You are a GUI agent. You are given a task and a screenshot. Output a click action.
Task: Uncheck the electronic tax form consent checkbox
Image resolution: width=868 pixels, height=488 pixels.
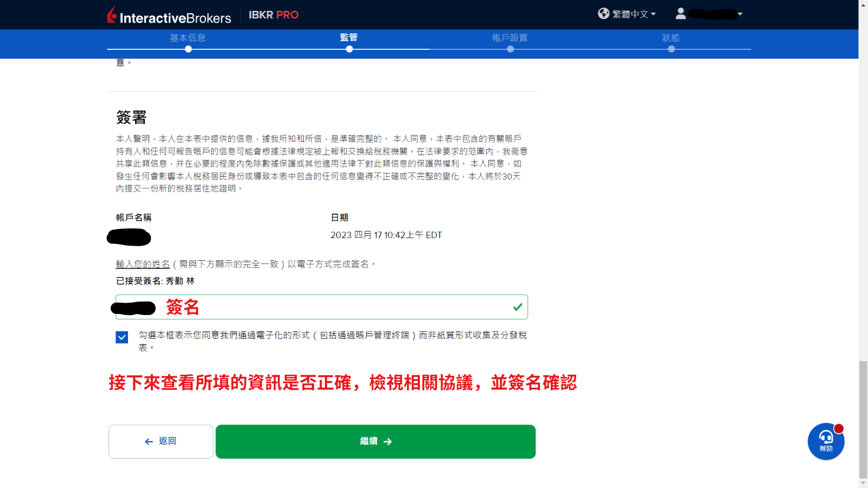coord(122,337)
